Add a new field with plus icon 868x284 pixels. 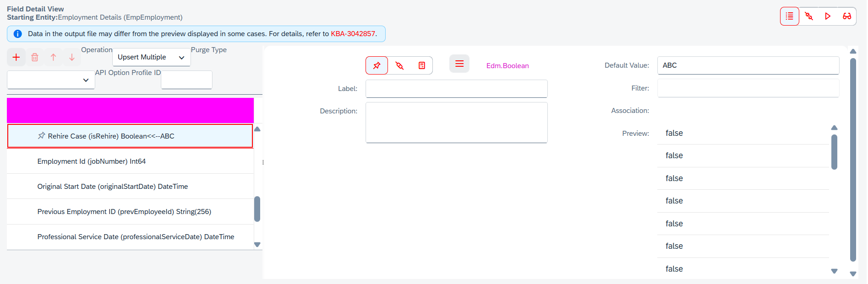coord(16,57)
